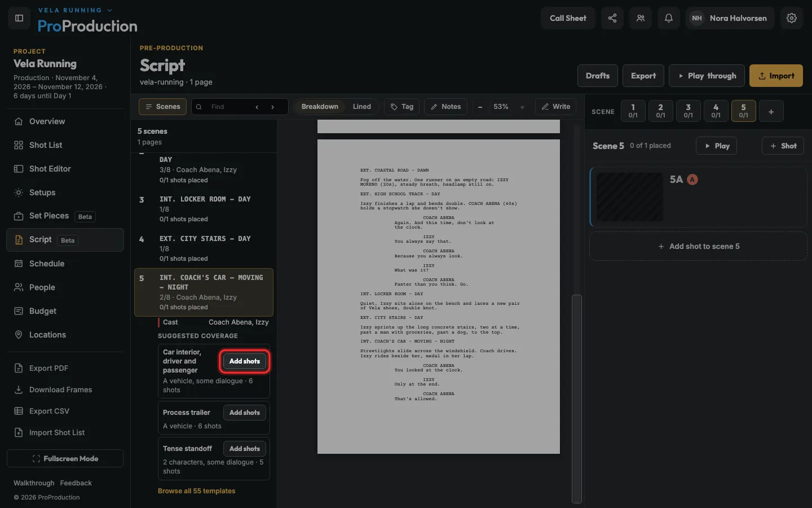This screenshot has height=508, width=812.
Task: Zoom out with the minus icon
Action: 480,107
